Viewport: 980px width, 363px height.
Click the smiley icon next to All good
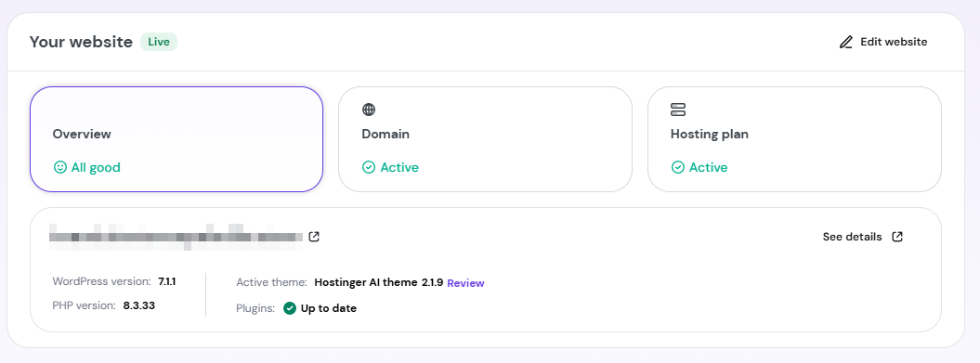pos(60,167)
